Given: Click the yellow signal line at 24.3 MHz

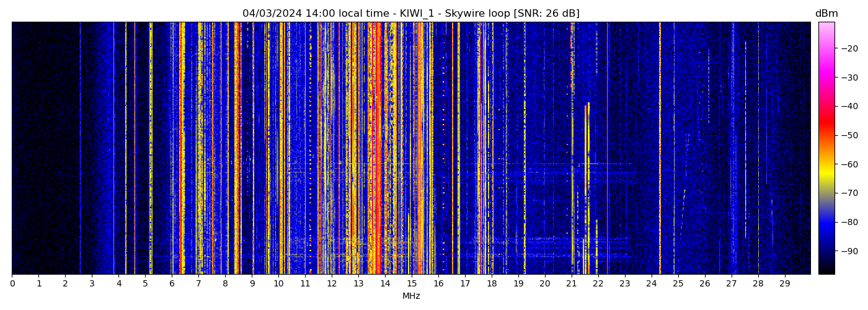Looking at the screenshot, I should coord(660,149).
